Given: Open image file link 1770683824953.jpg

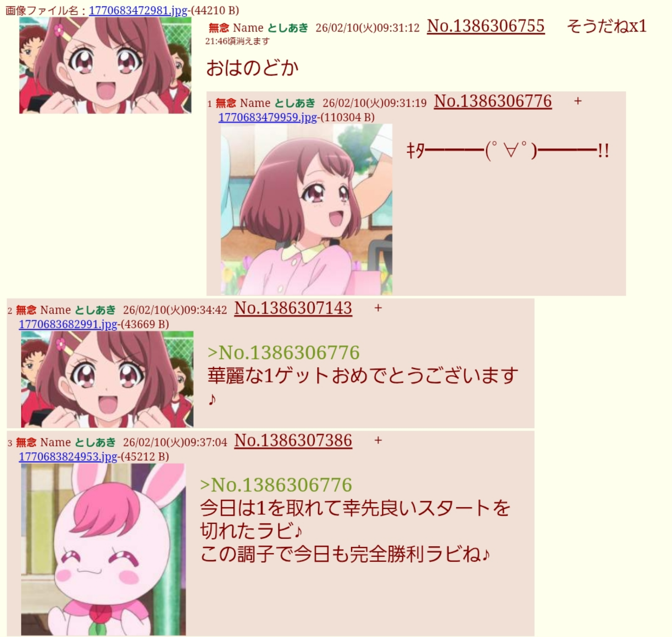Looking at the screenshot, I should (68, 457).
